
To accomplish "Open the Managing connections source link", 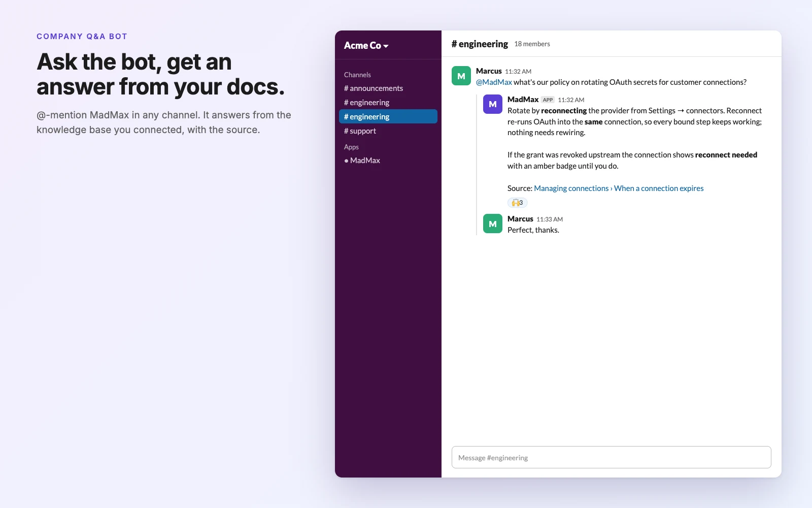I will coord(619,188).
